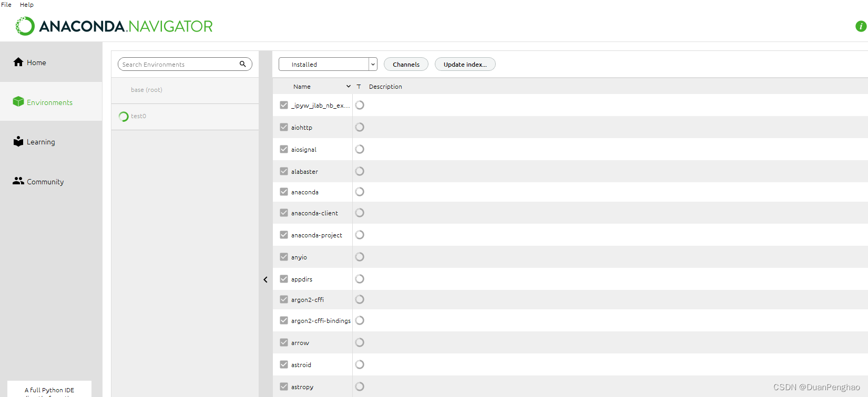This screenshot has width=868, height=397.
Task: Click the type indicator for anaconda row
Action: pyautogui.click(x=360, y=192)
